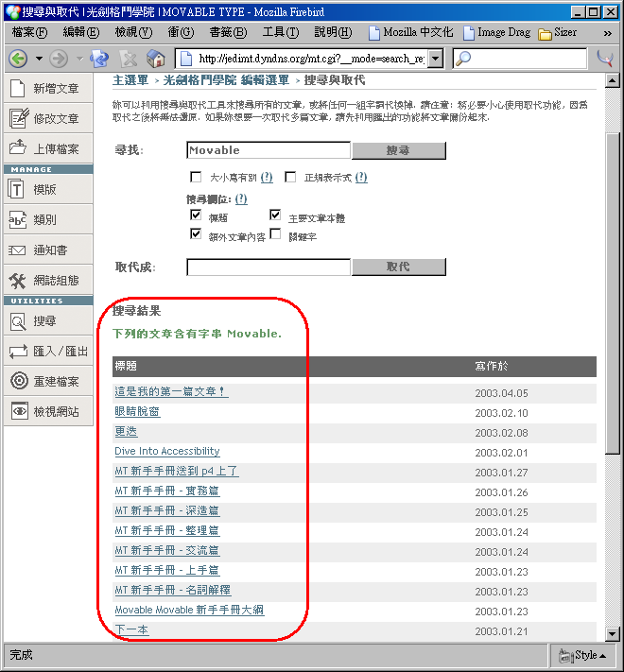Open result link 這是我的第一篇文章!
Viewport: 624px width, 672px height.
point(171,391)
